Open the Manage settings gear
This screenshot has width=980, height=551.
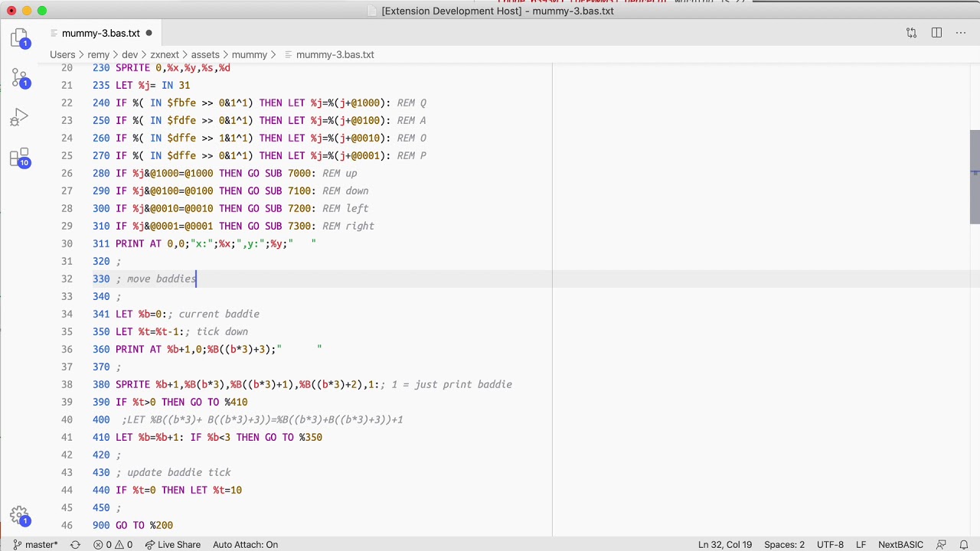19,516
